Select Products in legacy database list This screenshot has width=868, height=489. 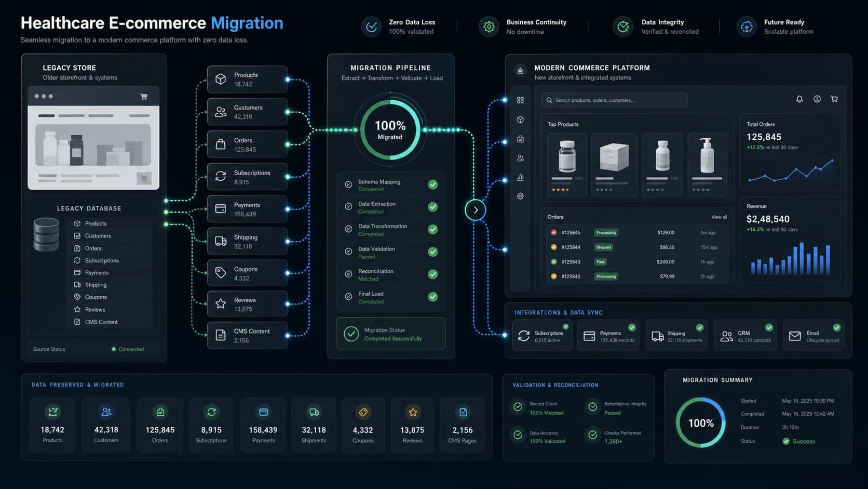tap(110, 223)
